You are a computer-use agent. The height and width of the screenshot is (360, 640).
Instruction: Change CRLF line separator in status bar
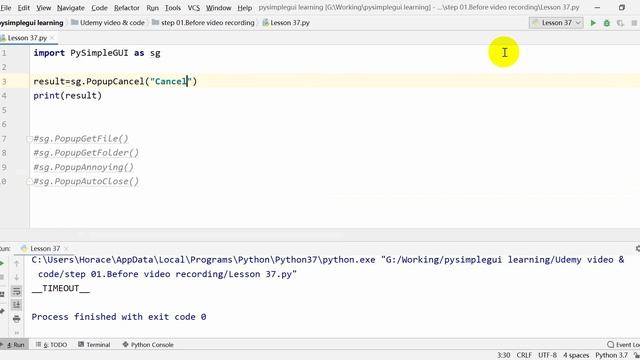click(524, 356)
